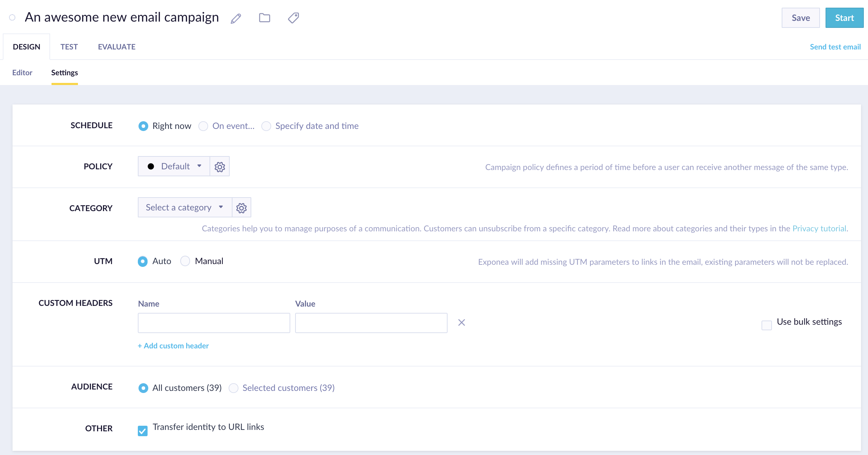The height and width of the screenshot is (455, 868).
Task: Click the Send test email link
Action: point(835,47)
